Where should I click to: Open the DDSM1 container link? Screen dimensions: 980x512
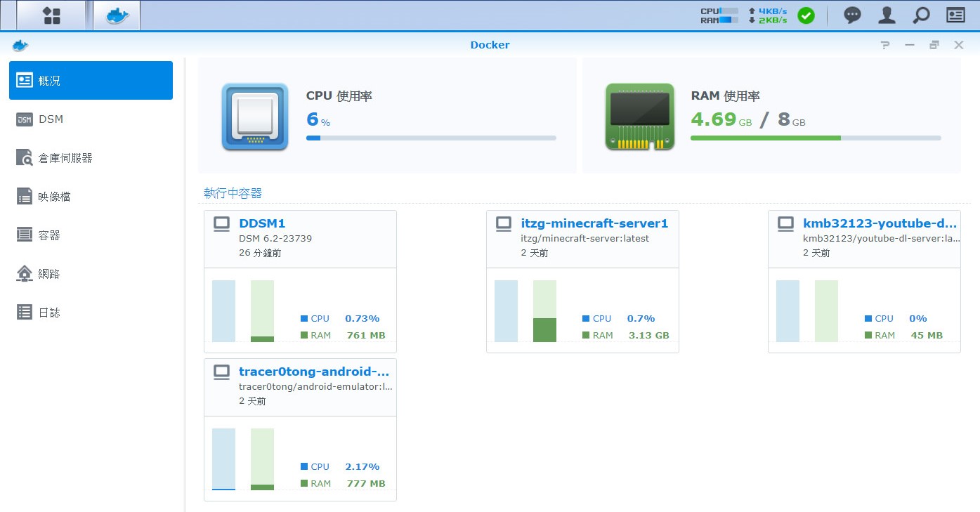(x=262, y=223)
